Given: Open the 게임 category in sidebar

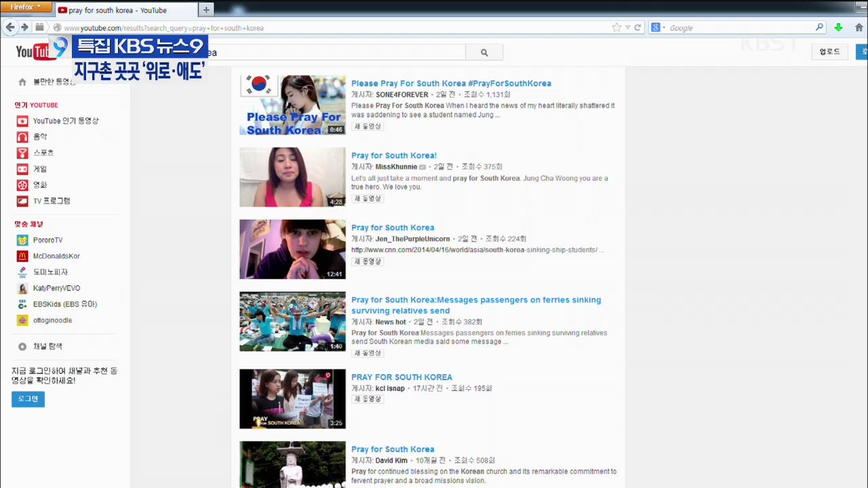Looking at the screenshot, I should 40,169.
